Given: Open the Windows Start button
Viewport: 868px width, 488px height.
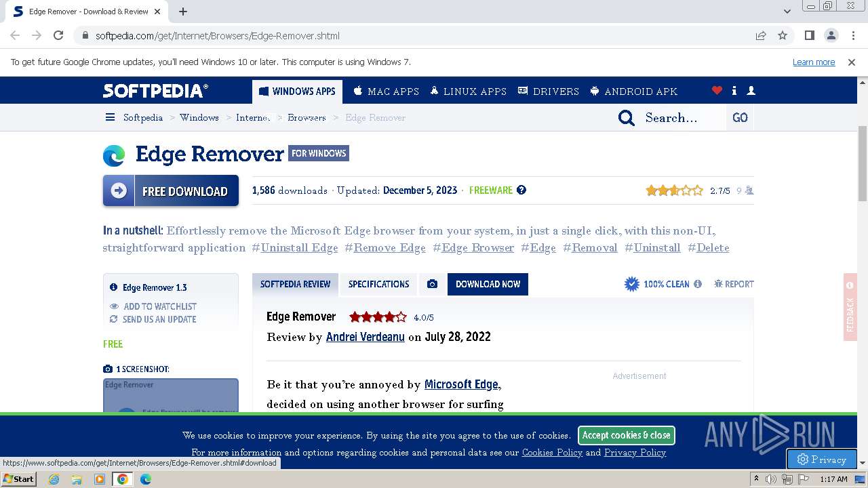Looking at the screenshot, I should pyautogui.click(x=19, y=479).
